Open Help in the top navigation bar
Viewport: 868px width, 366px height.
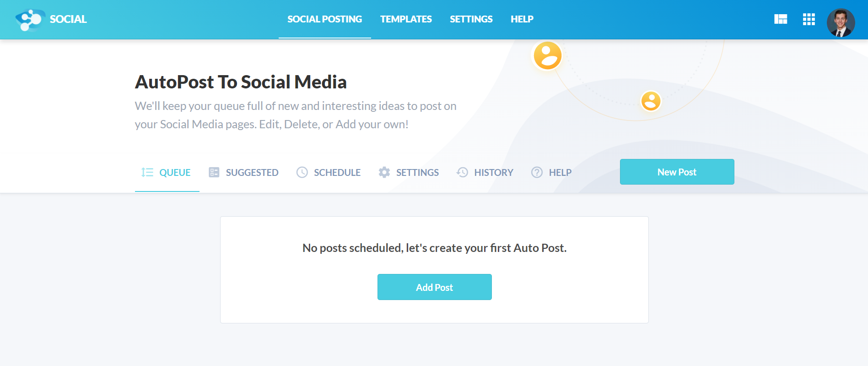(522, 19)
